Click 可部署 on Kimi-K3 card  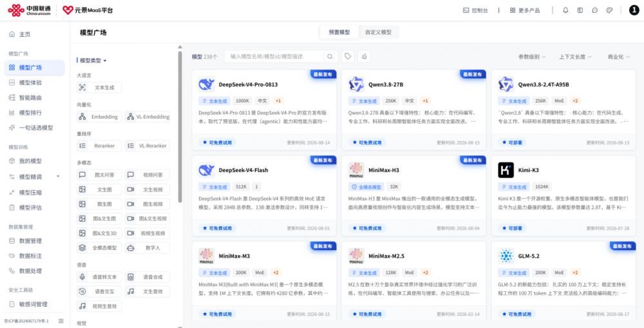[512, 228]
